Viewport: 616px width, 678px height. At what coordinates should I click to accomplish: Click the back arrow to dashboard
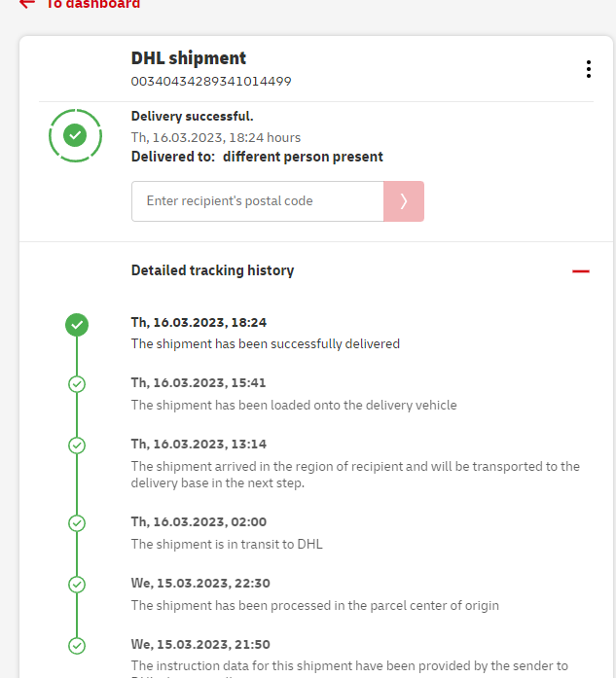point(26,4)
